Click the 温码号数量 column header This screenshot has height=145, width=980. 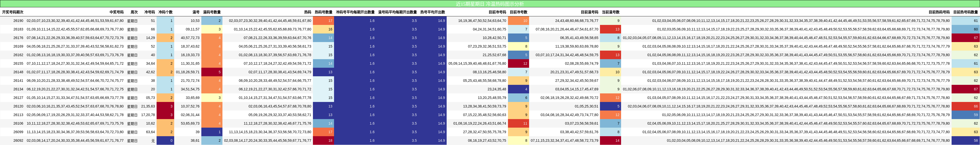(x=212, y=12)
